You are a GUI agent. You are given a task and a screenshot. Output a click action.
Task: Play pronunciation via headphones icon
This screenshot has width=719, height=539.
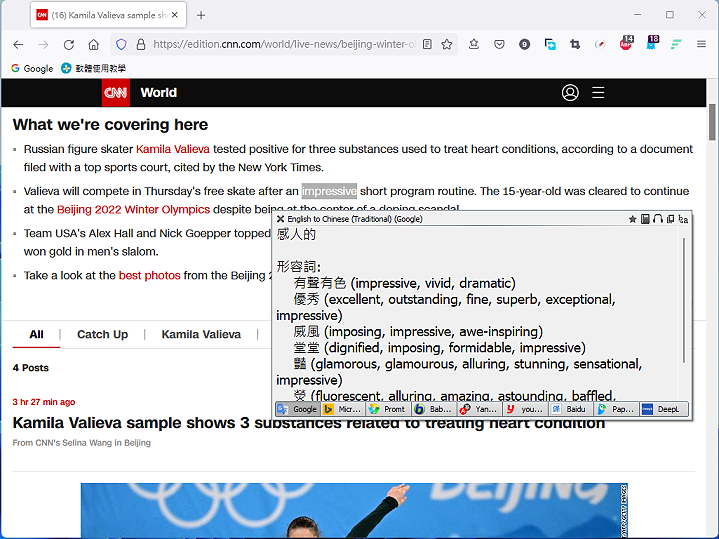[658, 219]
